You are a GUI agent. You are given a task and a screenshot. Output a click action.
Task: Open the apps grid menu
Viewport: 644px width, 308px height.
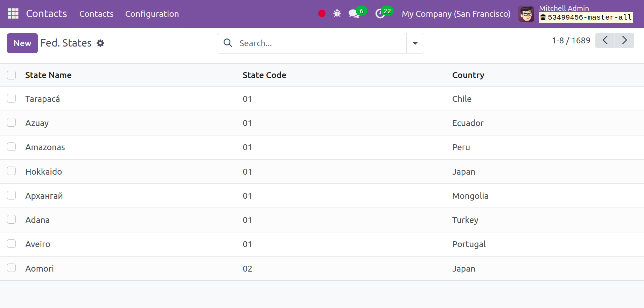(x=13, y=14)
